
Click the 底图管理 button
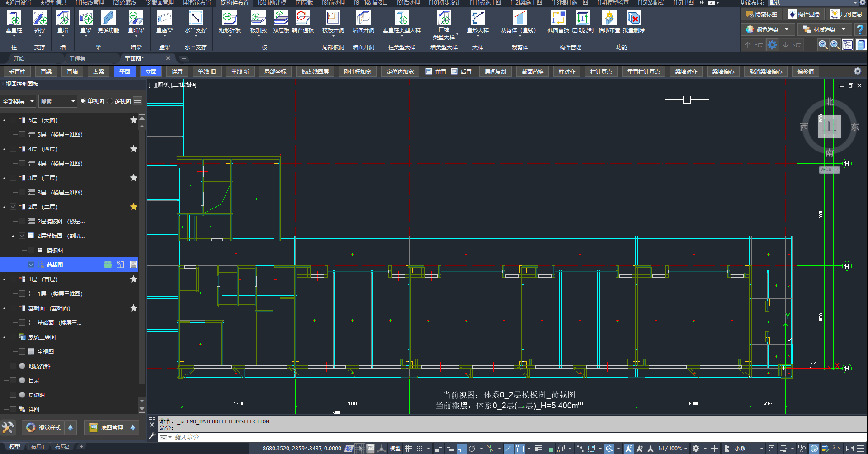click(x=107, y=427)
